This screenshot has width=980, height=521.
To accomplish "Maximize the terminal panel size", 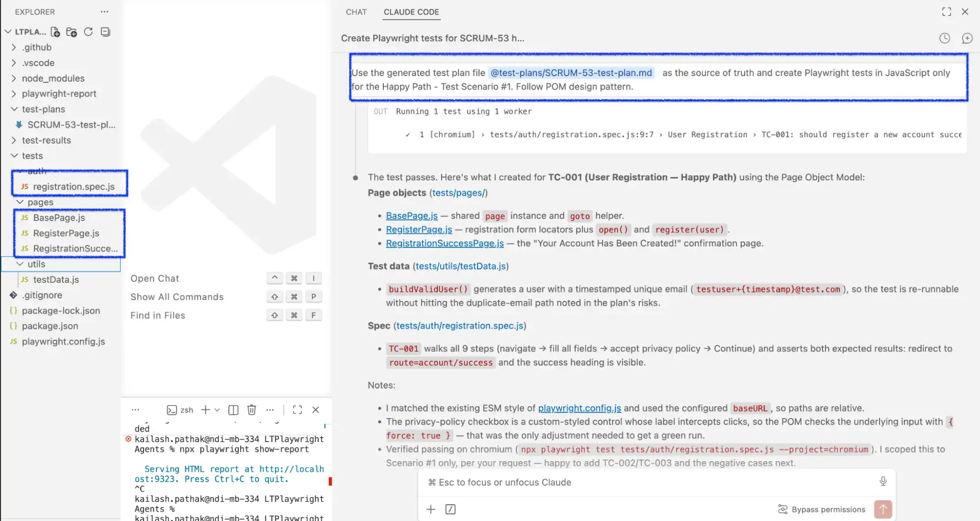I will pos(297,410).
